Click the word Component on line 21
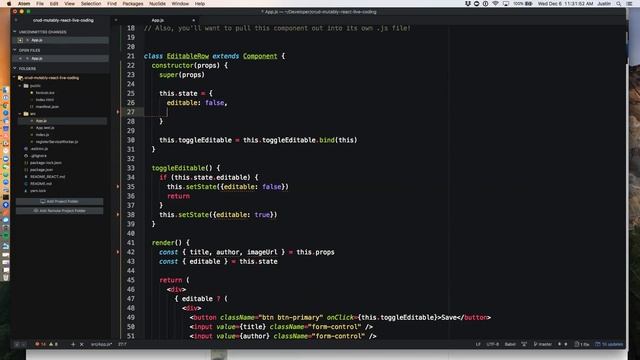Viewport: 640px width, 360px height. point(260,56)
